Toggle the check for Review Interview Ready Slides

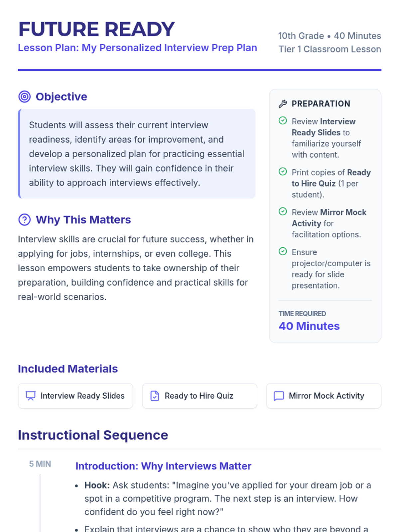[283, 121]
